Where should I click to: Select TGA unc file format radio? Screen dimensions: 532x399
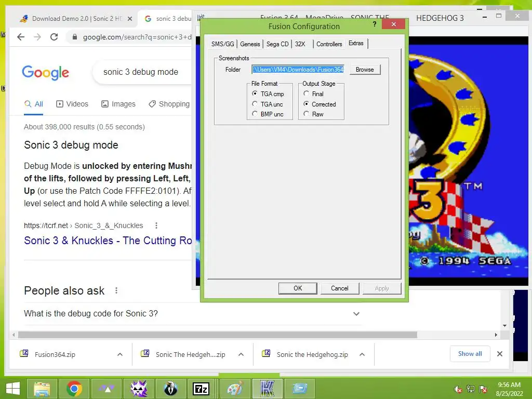255,104
